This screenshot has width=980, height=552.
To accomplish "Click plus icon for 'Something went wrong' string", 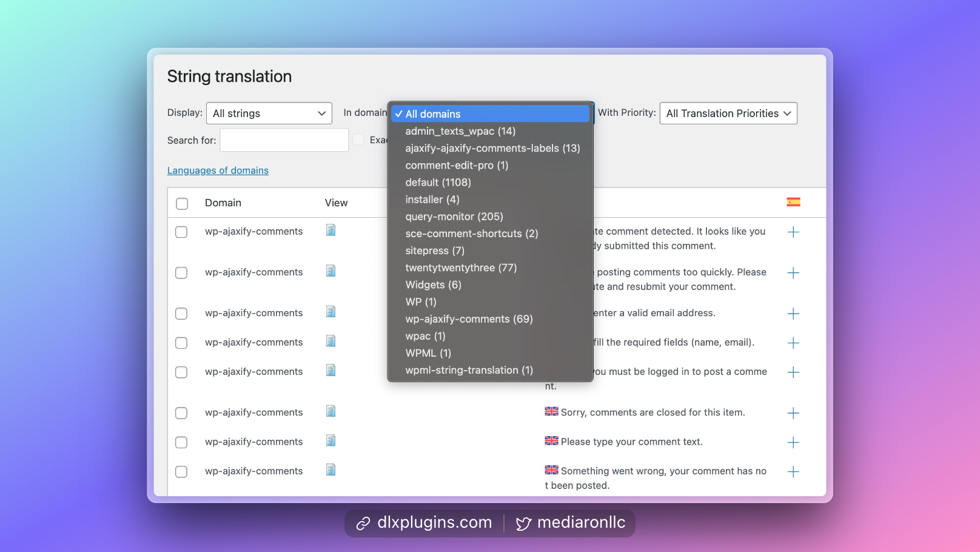I will pyautogui.click(x=793, y=472).
